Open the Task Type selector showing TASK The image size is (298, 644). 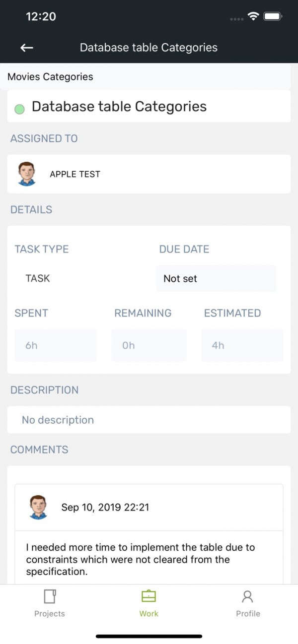pos(37,278)
